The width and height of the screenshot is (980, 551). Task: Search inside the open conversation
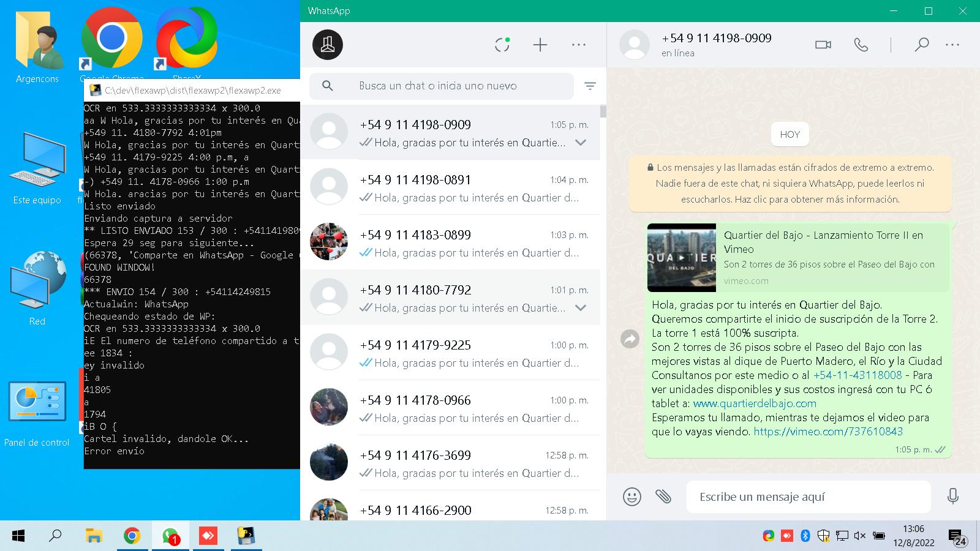[x=922, y=45]
